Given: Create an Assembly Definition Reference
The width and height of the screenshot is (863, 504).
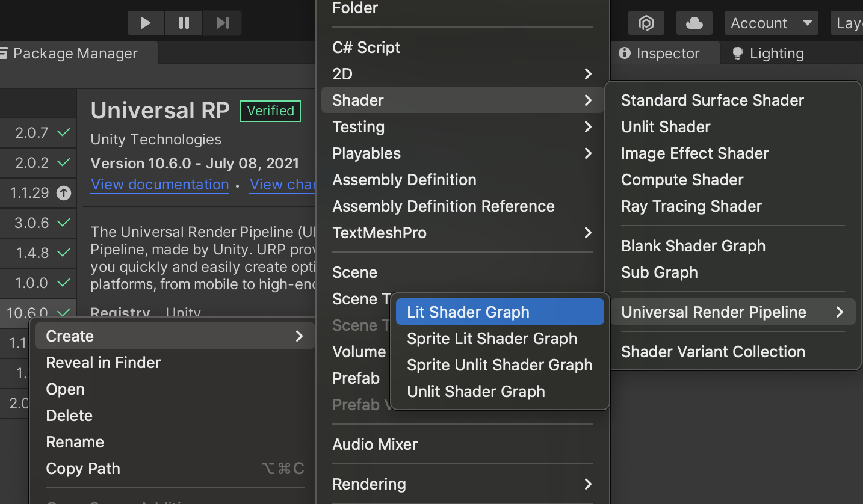Looking at the screenshot, I should pos(462,206).
